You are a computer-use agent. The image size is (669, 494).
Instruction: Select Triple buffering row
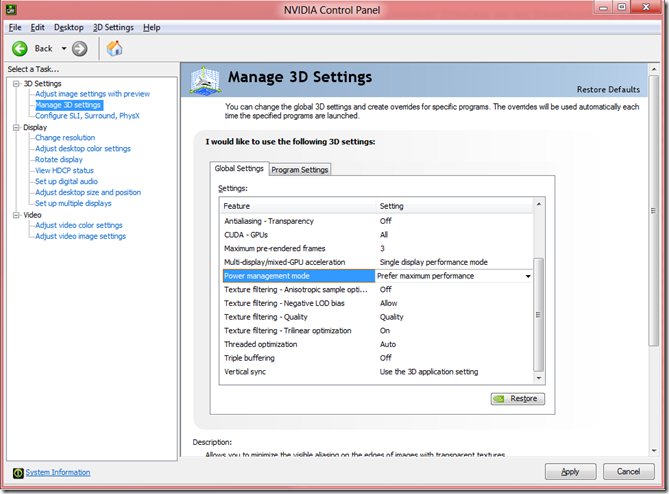pyautogui.click(x=377, y=358)
